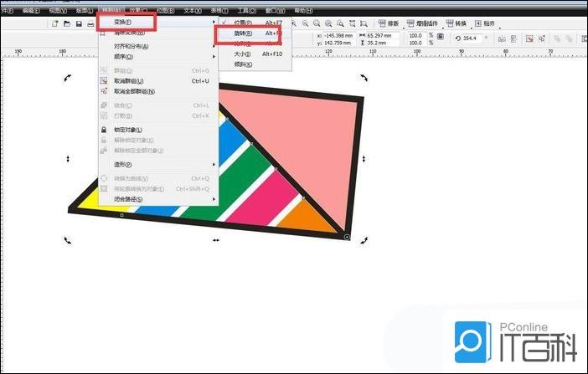588x374 pixels.
Task: Open the 位图(B) menu
Action: click(x=165, y=11)
